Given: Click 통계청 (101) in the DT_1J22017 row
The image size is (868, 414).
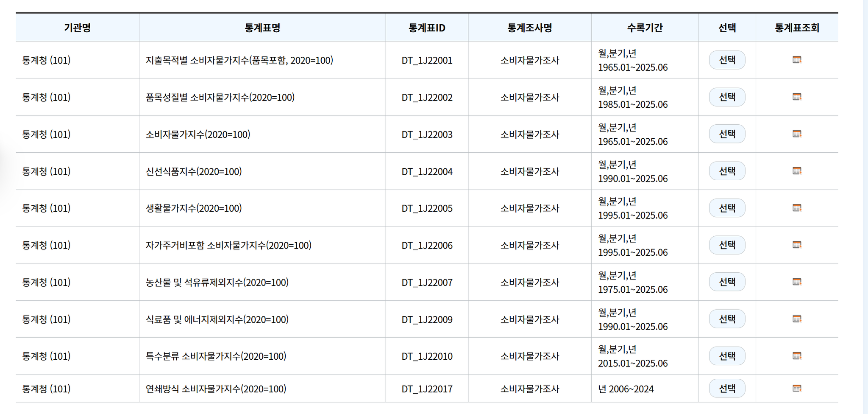Looking at the screenshot, I should [x=46, y=389].
